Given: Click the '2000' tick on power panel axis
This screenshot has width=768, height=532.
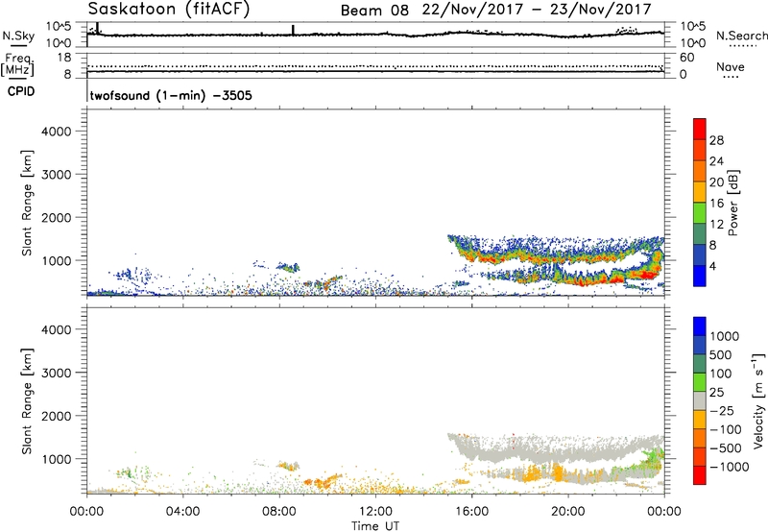Looking at the screenshot, I should point(56,217).
